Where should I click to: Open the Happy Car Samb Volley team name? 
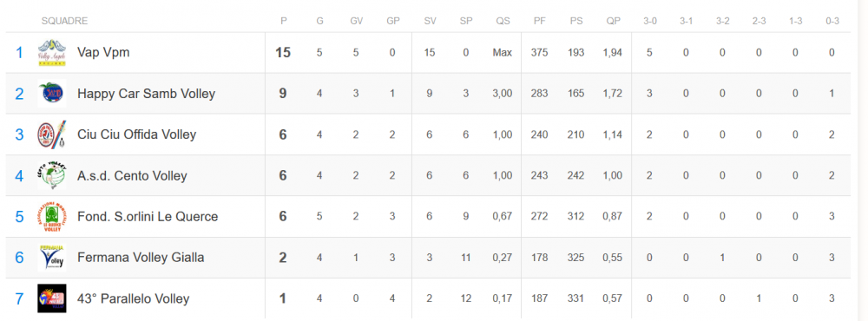click(x=146, y=94)
